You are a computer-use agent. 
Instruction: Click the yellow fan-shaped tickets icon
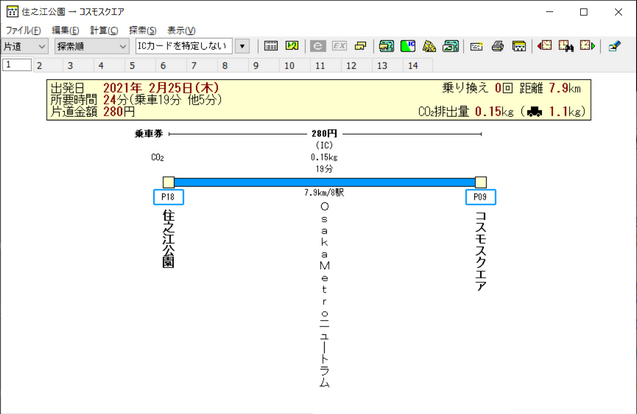point(429,46)
